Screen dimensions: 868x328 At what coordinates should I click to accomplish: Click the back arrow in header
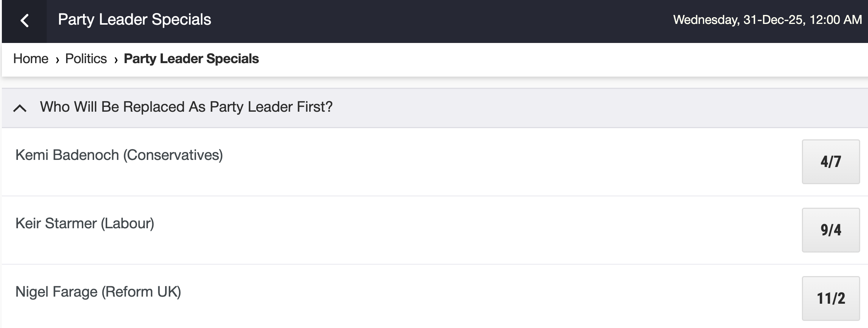(25, 21)
